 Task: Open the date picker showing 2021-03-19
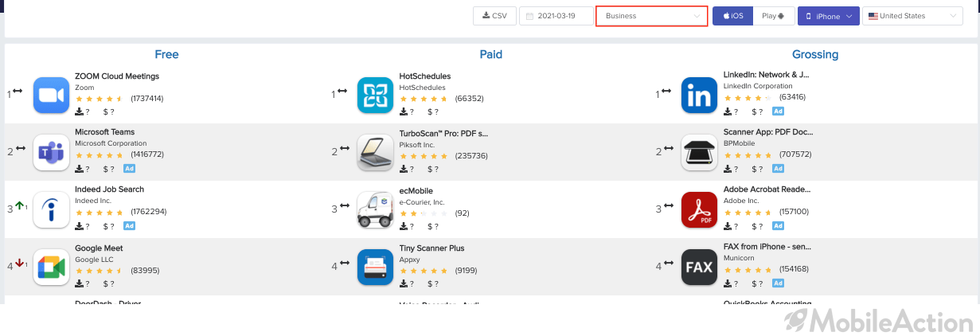click(x=556, y=16)
